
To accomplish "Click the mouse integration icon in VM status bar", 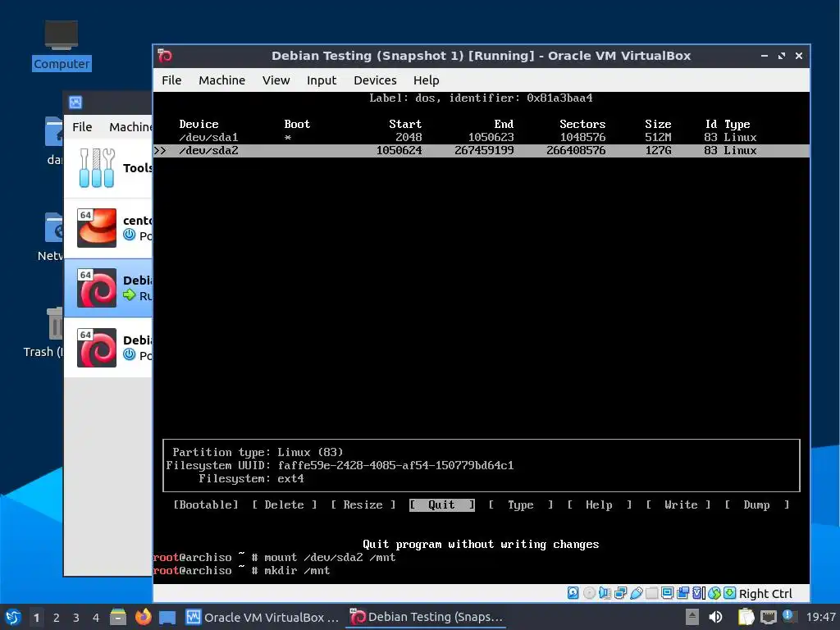I will (x=714, y=593).
